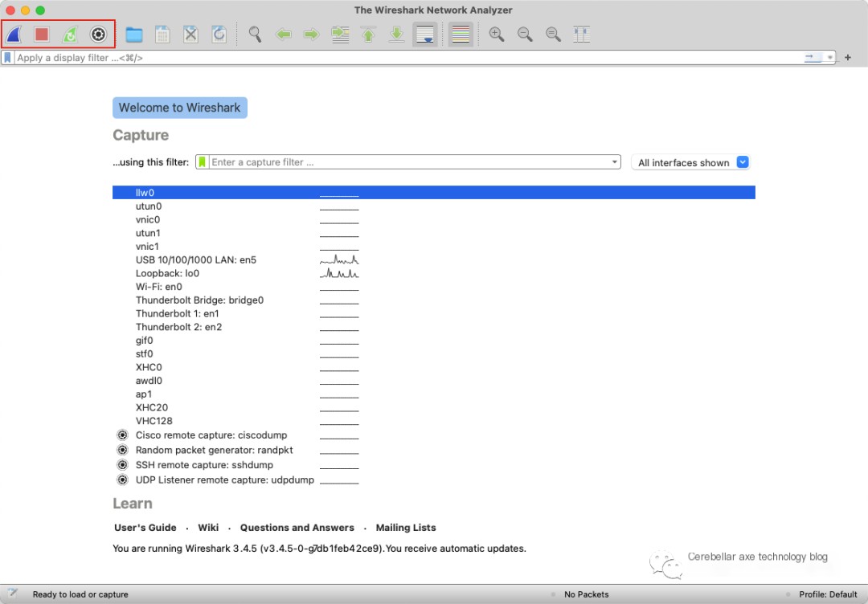Select the utun0 interface
This screenshot has height=604, width=868.
(433, 206)
